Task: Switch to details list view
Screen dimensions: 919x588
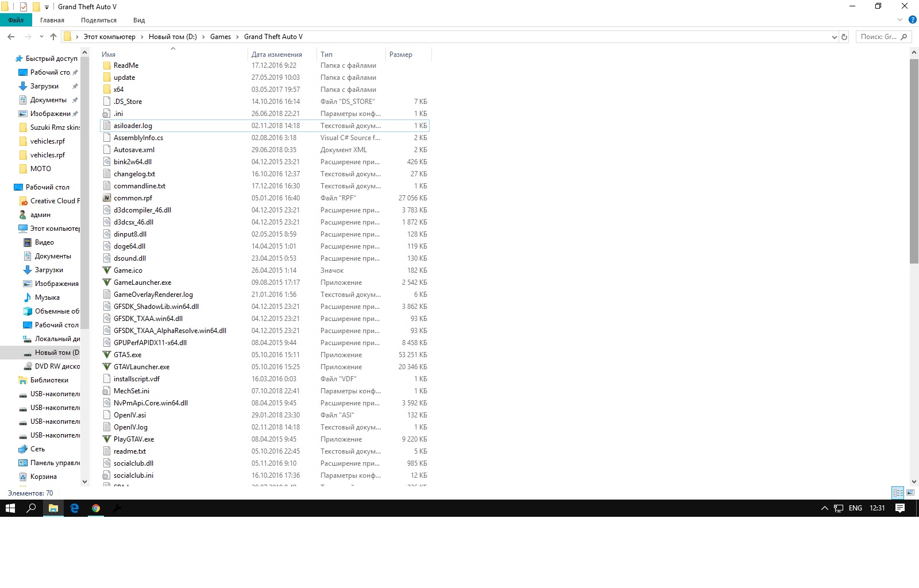Action: pos(898,493)
